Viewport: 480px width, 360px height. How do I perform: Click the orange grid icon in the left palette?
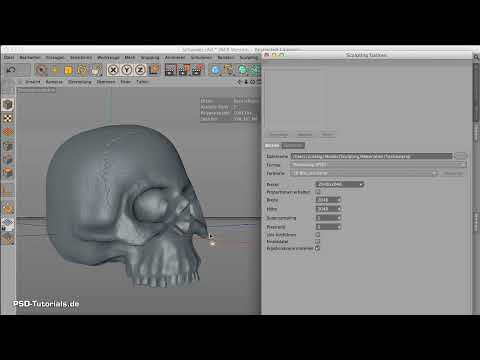[8, 132]
